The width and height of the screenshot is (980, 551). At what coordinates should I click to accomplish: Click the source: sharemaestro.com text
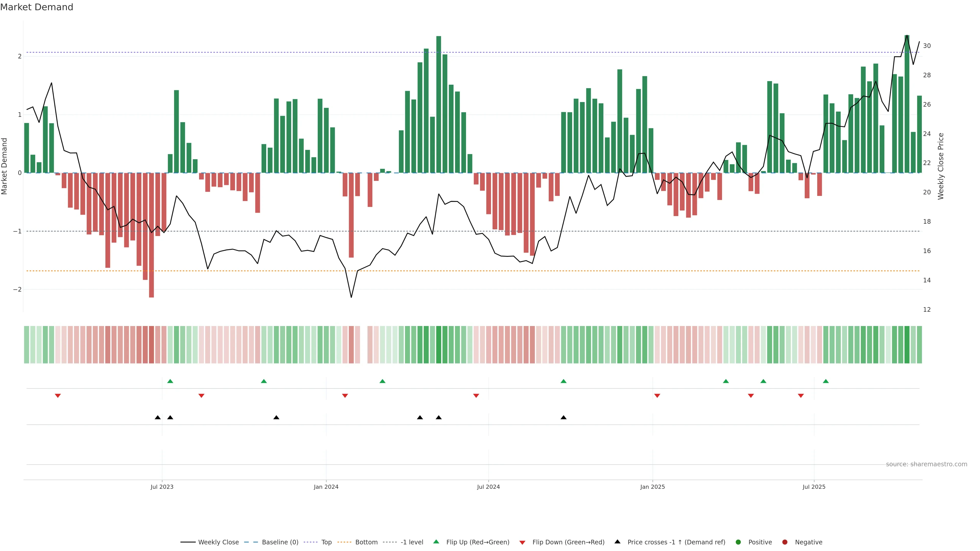(926, 464)
